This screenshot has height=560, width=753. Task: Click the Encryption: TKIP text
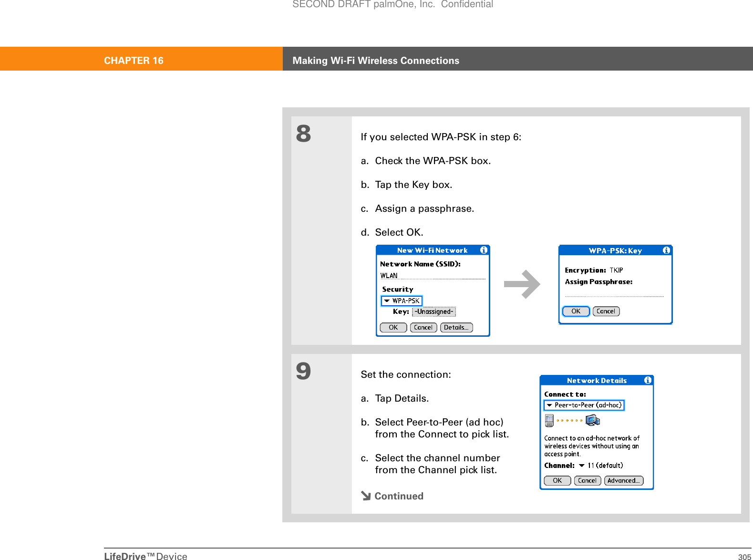click(x=594, y=270)
